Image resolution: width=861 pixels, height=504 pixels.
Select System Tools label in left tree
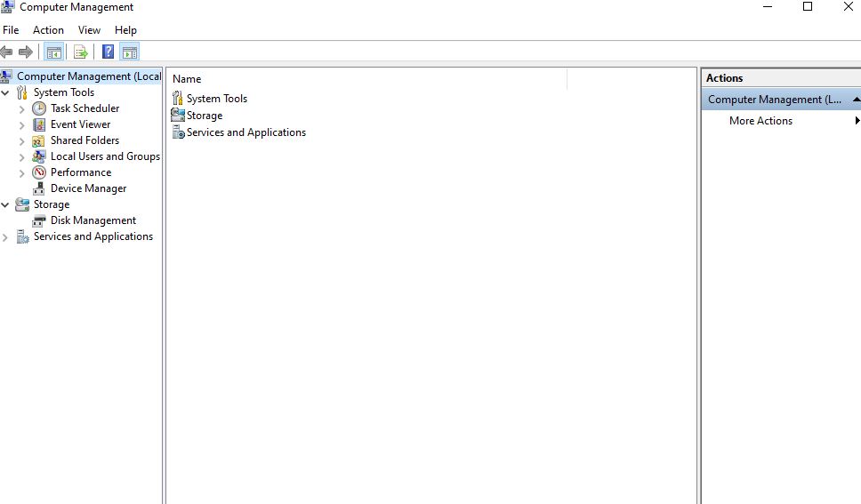click(64, 92)
